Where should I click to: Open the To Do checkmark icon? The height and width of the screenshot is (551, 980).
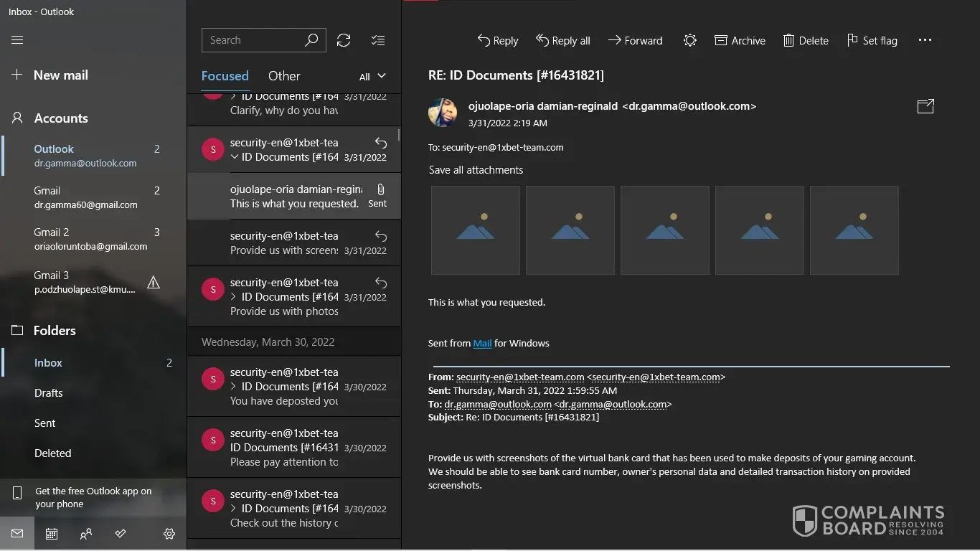[121, 534]
